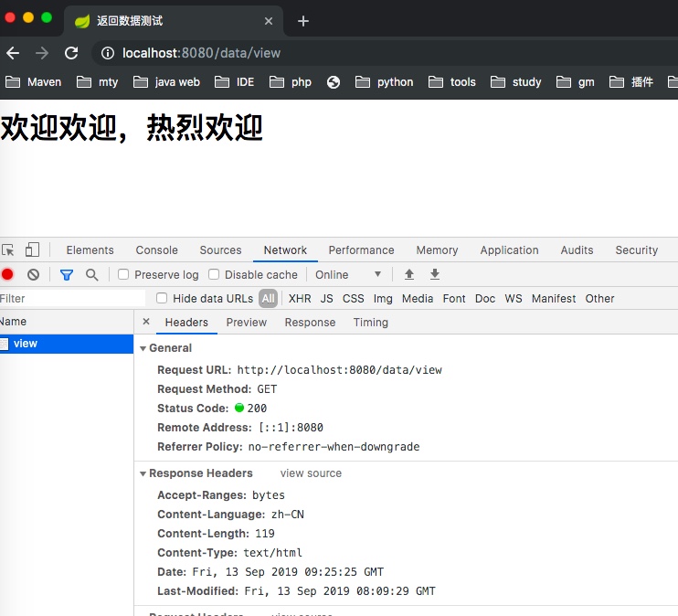678x616 pixels.
Task: Open network search with magnifier icon
Action: click(91, 274)
